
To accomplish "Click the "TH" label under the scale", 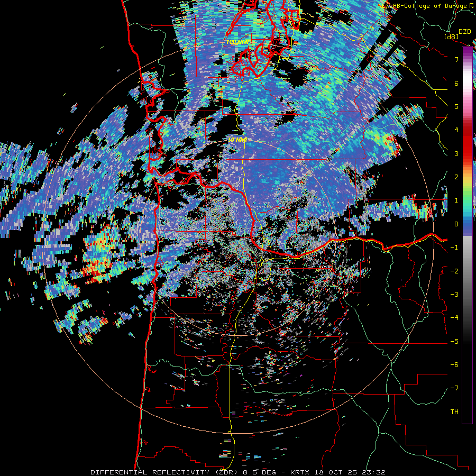I will tap(454, 412).
